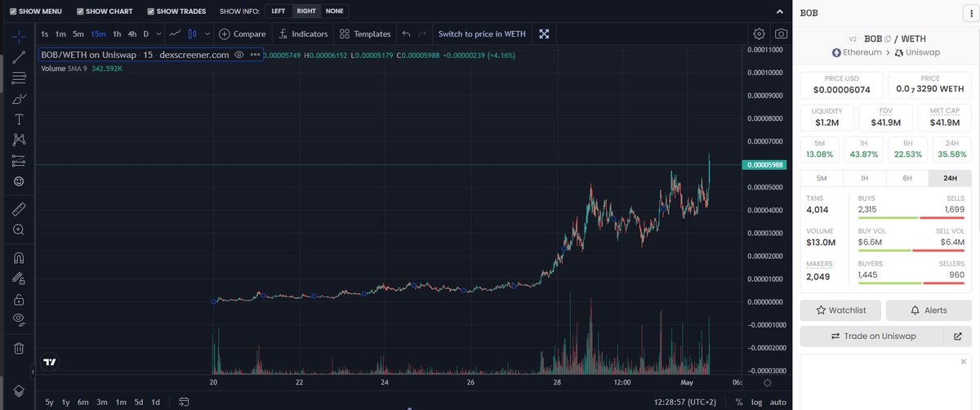Open the chart patterns tool

(19, 140)
